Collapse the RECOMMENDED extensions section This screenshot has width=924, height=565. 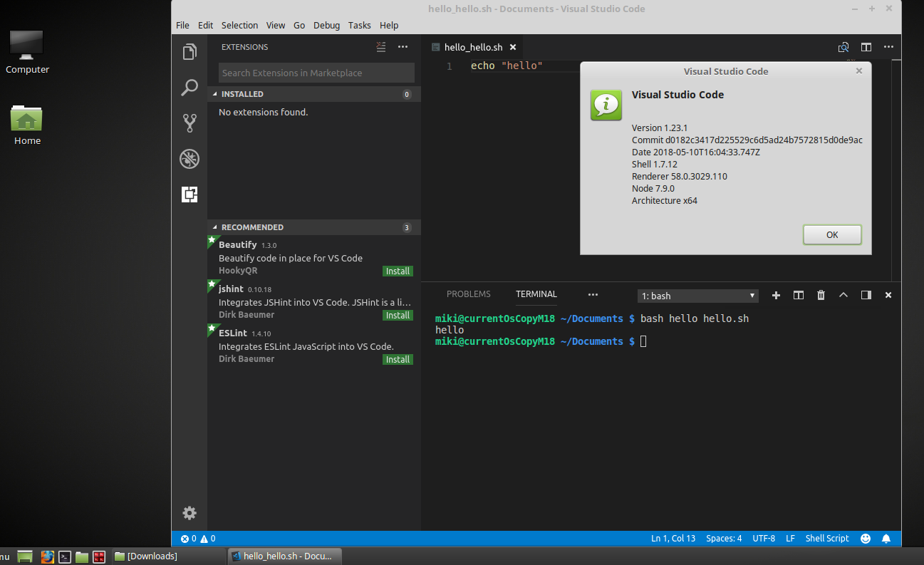point(251,227)
